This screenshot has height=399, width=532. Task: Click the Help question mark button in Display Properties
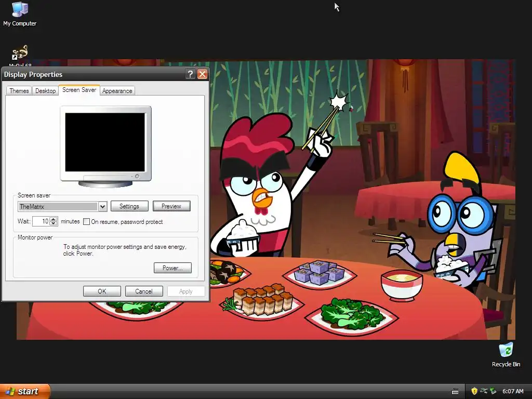(x=190, y=74)
